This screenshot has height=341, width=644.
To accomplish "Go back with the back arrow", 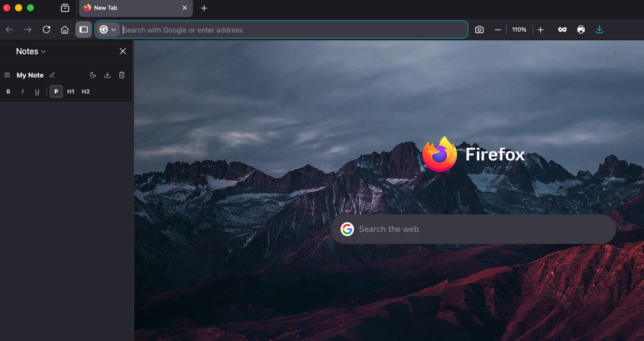I will [x=9, y=29].
